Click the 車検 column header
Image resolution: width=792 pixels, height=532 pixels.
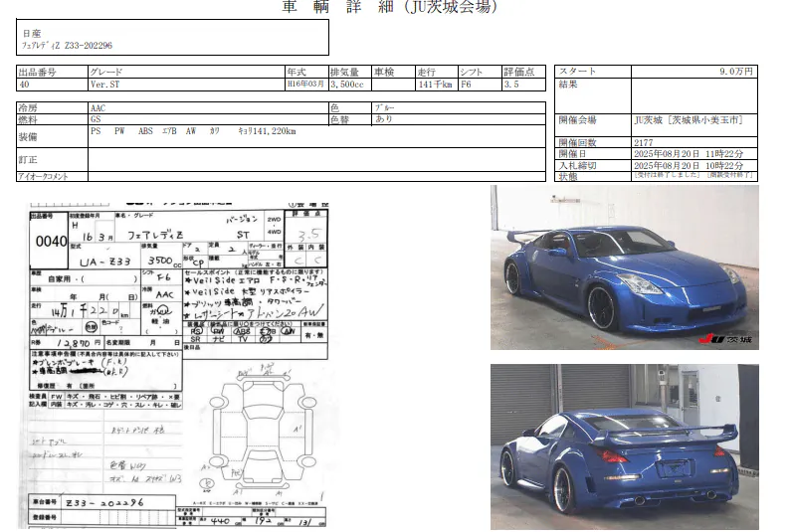[x=384, y=72]
